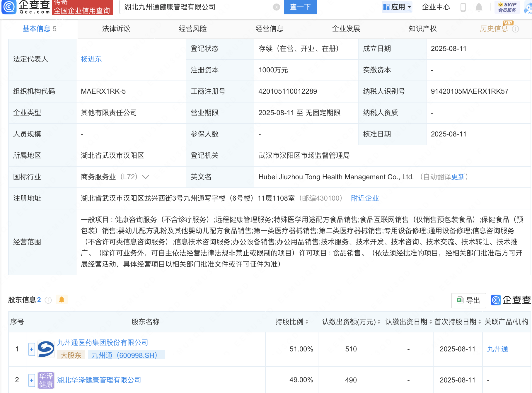
Task: Switch to 知识产权 tab
Action: coord(423,29)
